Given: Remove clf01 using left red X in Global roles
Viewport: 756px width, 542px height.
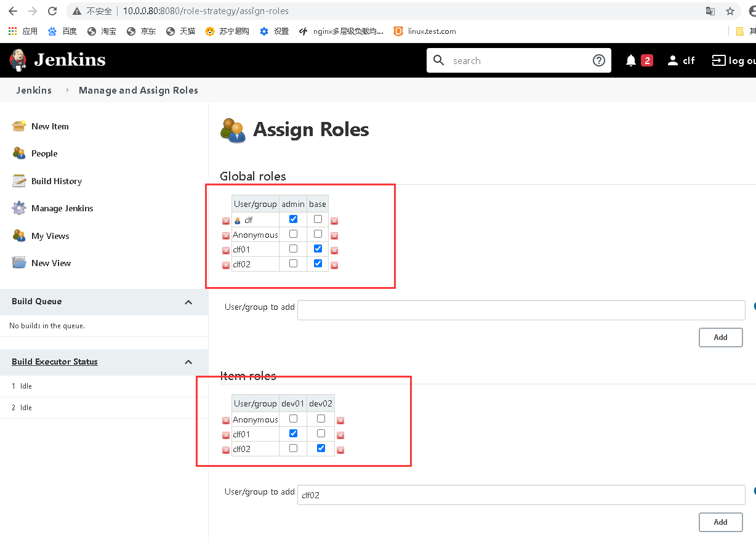Looking at the screenshot, I should (x=226, y=250).
